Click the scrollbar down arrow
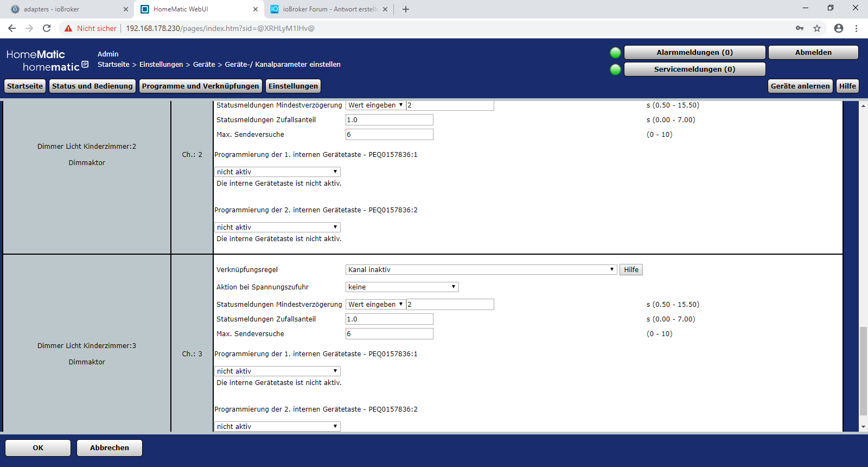 click(x=863, y=427)
